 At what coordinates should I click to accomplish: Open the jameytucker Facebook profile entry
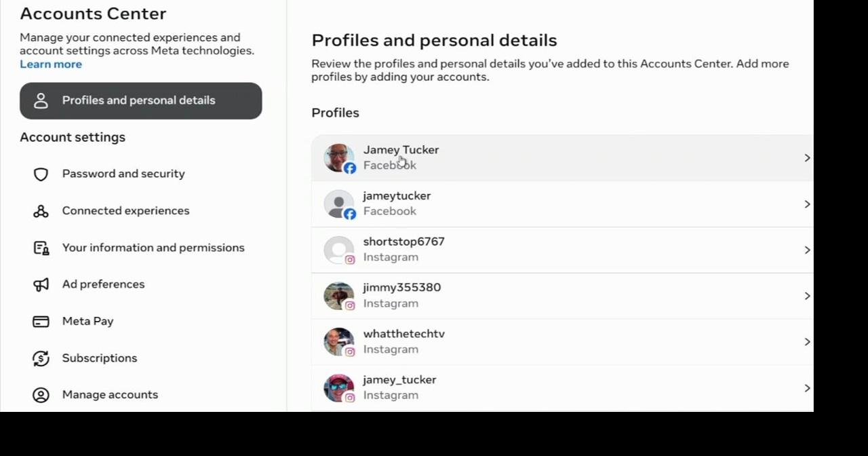[562, 204]
